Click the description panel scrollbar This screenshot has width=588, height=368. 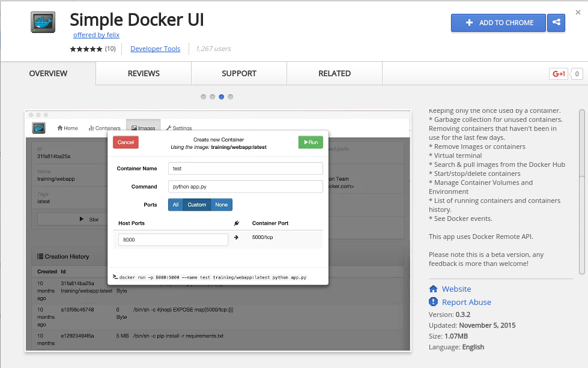click(x=581, y=192)
